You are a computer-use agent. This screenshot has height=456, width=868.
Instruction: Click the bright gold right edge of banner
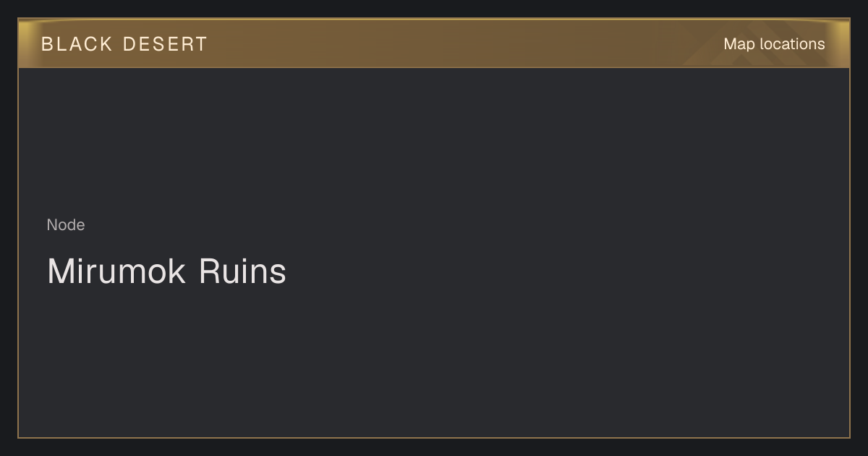(843, 43)
